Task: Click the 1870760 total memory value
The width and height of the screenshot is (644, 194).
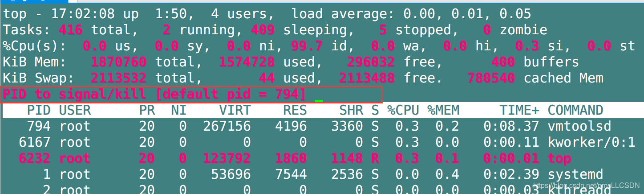Action: click(x=119, y=62)
